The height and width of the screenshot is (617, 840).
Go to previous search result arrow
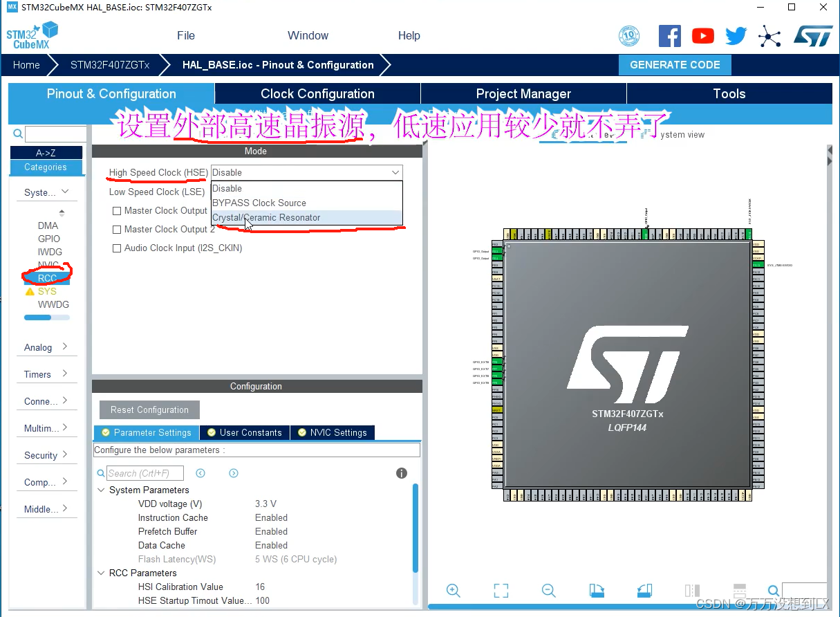[200, 473]
